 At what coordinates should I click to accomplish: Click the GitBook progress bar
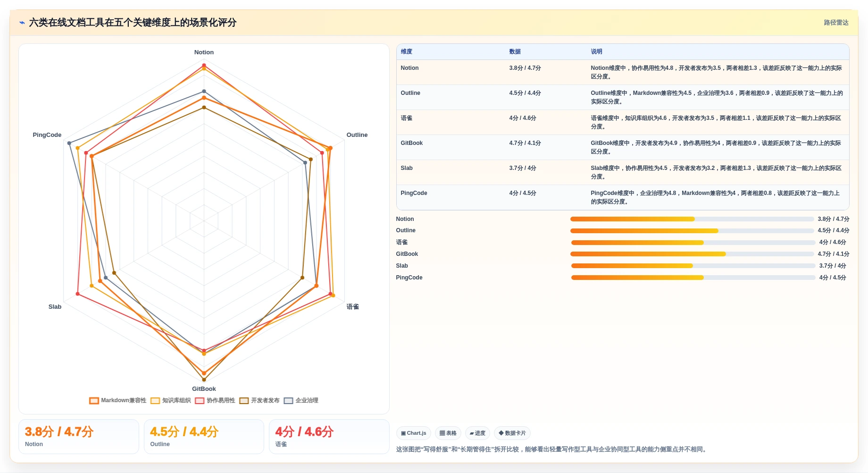pos(692,254)
